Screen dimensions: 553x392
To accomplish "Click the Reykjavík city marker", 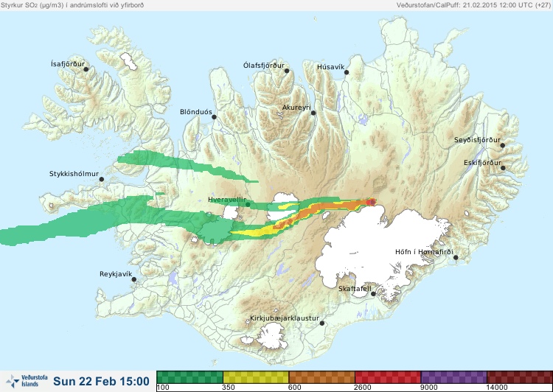I will click(x=134, y=279).
